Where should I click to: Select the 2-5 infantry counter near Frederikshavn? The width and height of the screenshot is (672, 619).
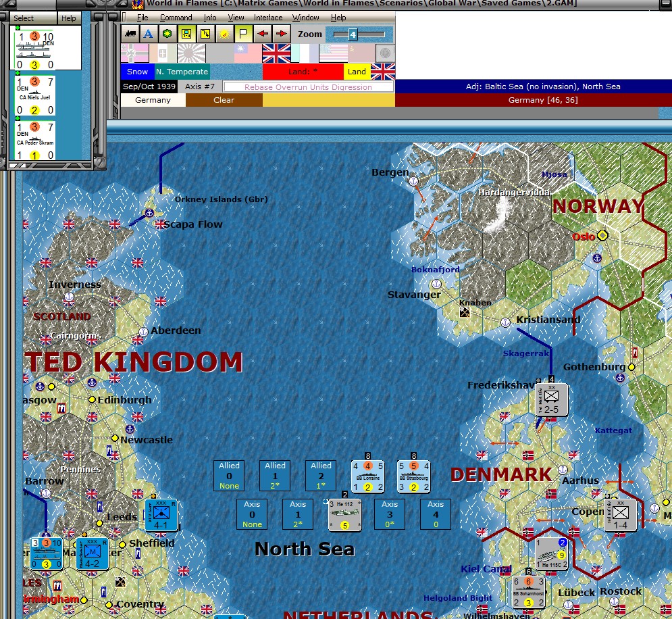pos(552,399)
